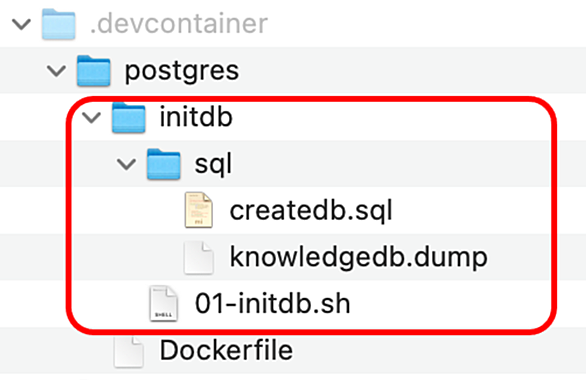Collapse the initdb folder chevron
The image size is (586, 380).
click(92, 118)
